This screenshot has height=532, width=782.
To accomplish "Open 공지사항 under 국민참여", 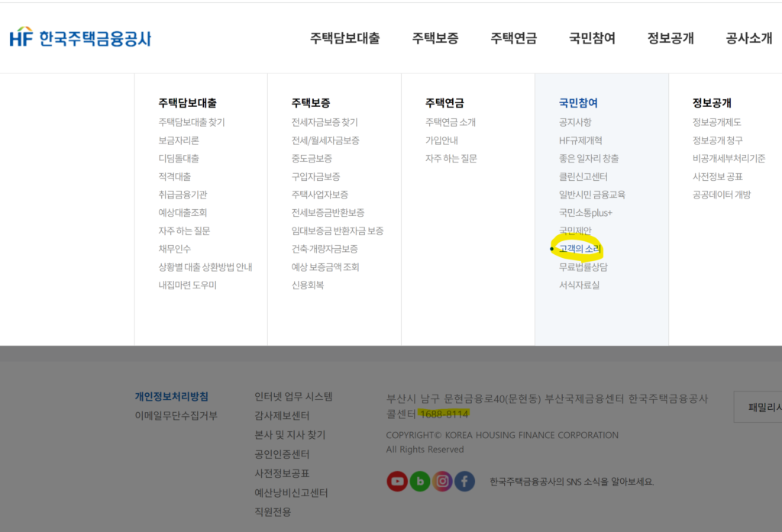I will click(x=575, y=122).
